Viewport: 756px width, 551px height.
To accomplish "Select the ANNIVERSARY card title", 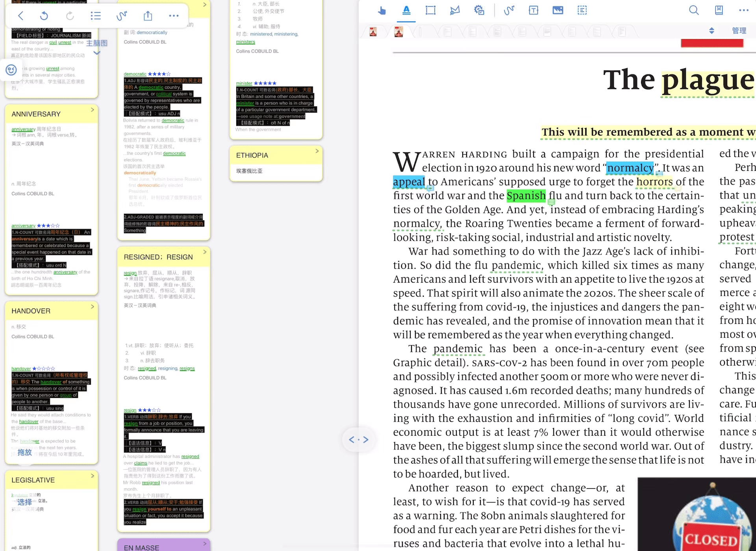I will [x=36, y=114].
